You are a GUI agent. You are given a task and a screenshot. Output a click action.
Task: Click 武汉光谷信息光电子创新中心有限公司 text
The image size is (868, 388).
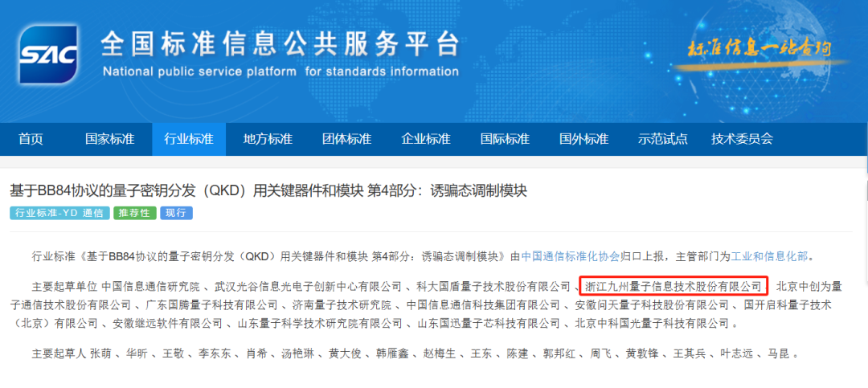coord(308,287)
